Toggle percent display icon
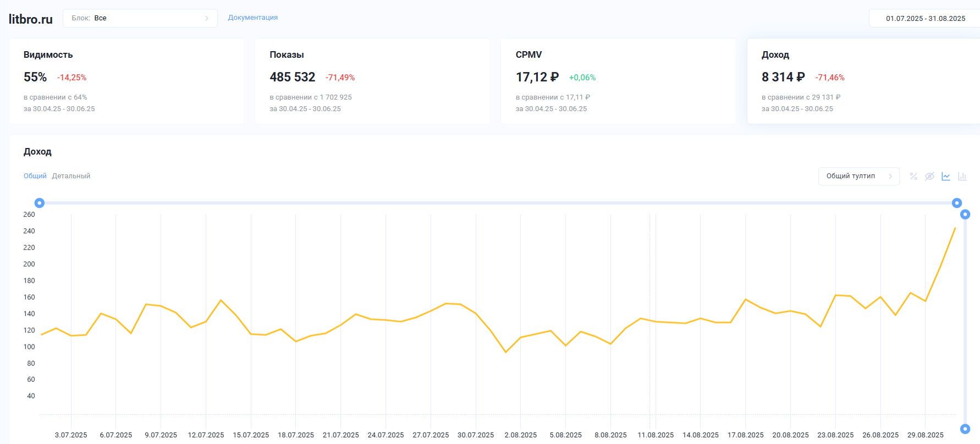The width and height of the screenshot is (980, 444). [x=913, y=176]
